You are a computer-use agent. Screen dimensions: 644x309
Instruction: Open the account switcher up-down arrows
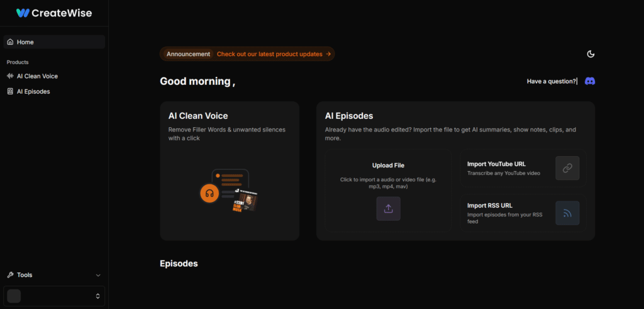[x=97, y=296]
